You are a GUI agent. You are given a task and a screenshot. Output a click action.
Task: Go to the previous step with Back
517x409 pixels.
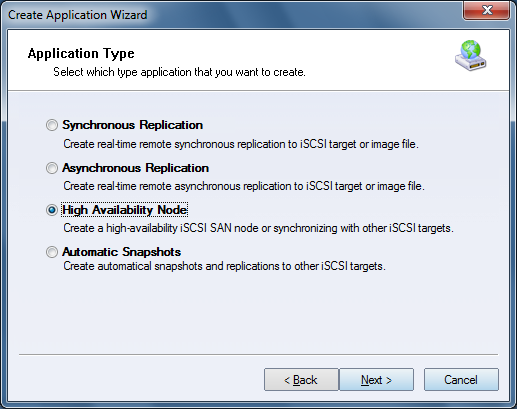(301, 380)
